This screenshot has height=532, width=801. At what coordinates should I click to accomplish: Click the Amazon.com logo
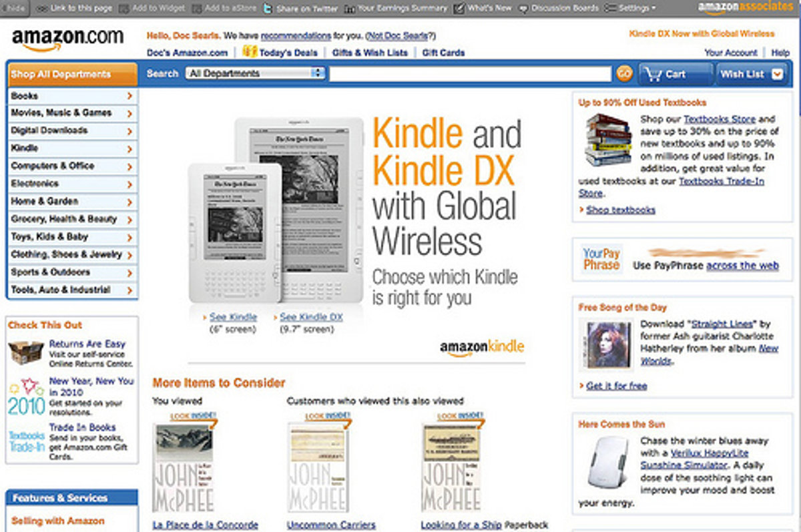pos(67,39)
